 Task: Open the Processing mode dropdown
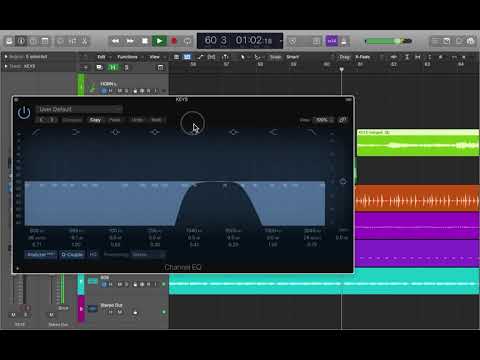(x=148, y=255)
